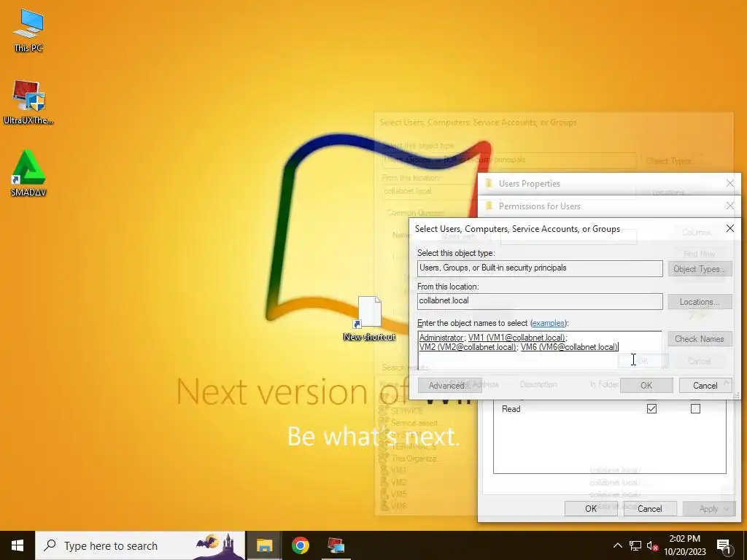Viewport: 747px width, 560px height.
Task: Open the notification center icon
Action: [x=724, y=546]
